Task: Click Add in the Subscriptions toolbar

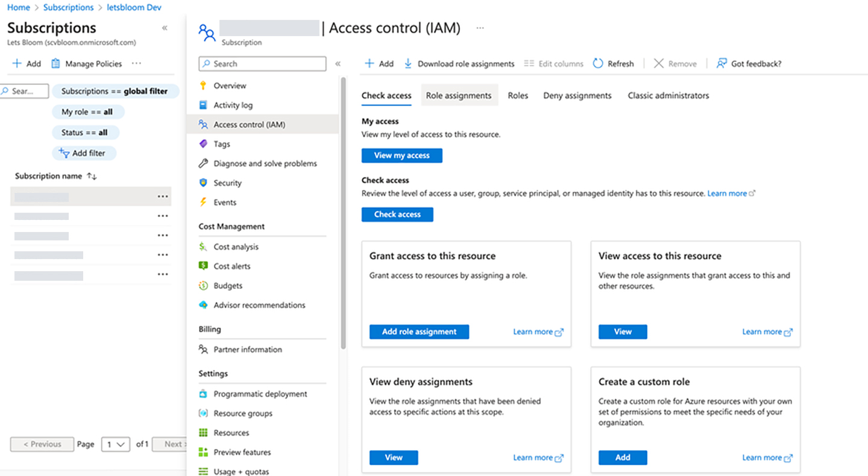Action: 27,63
